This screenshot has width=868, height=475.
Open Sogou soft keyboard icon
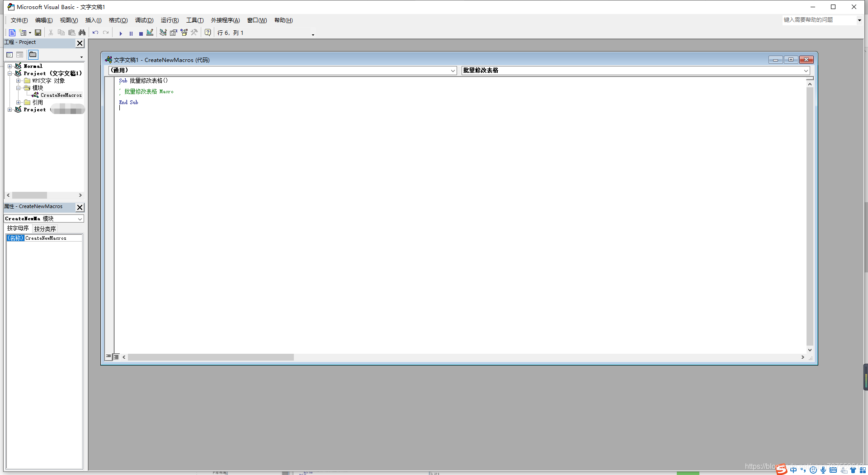coord(833,470)
